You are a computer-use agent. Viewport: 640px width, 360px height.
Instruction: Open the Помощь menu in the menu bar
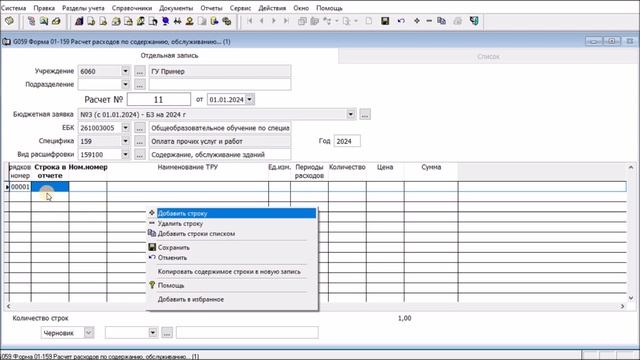point(329,8)
